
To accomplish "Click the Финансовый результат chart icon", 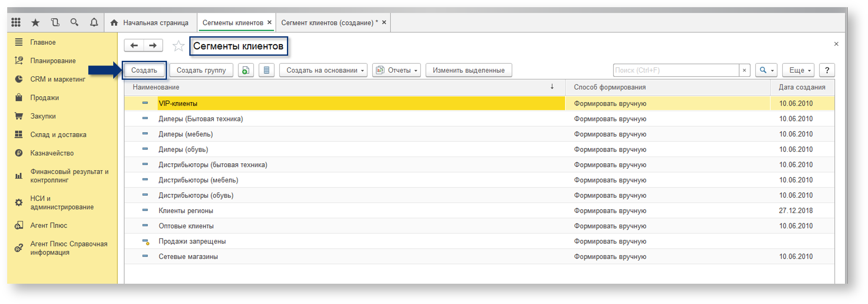I will click(x=19, y=176).
